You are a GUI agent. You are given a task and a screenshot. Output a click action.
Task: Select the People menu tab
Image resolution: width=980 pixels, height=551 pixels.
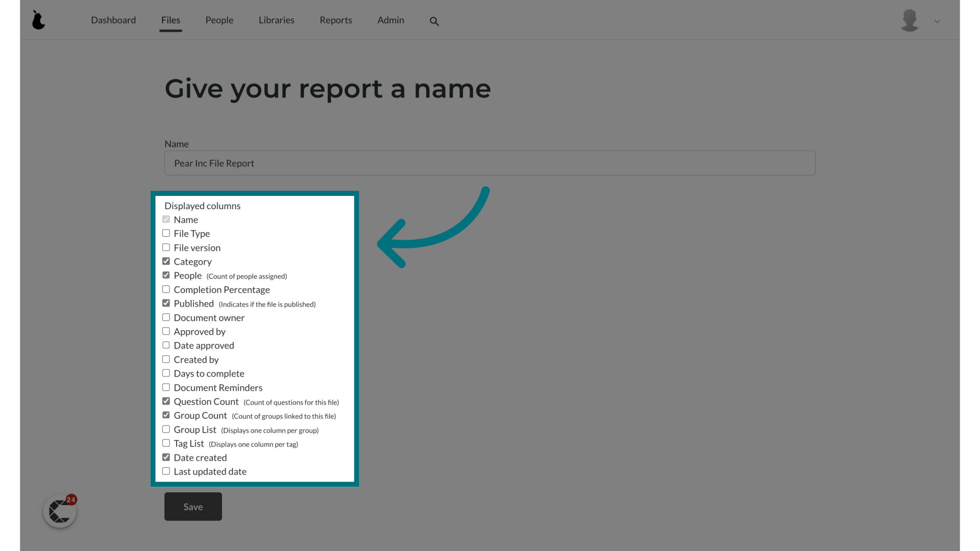coord(219,19)
